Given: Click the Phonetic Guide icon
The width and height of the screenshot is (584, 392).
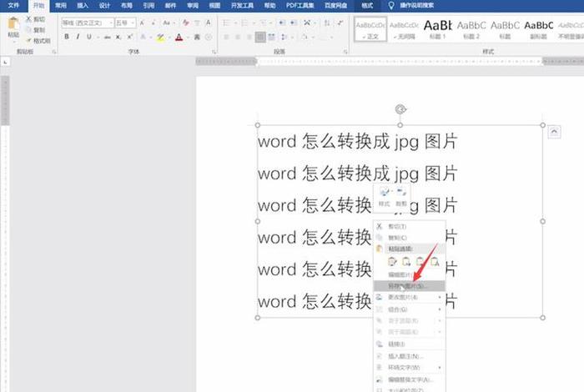Looking at the screenshot, I should (198, 23).
